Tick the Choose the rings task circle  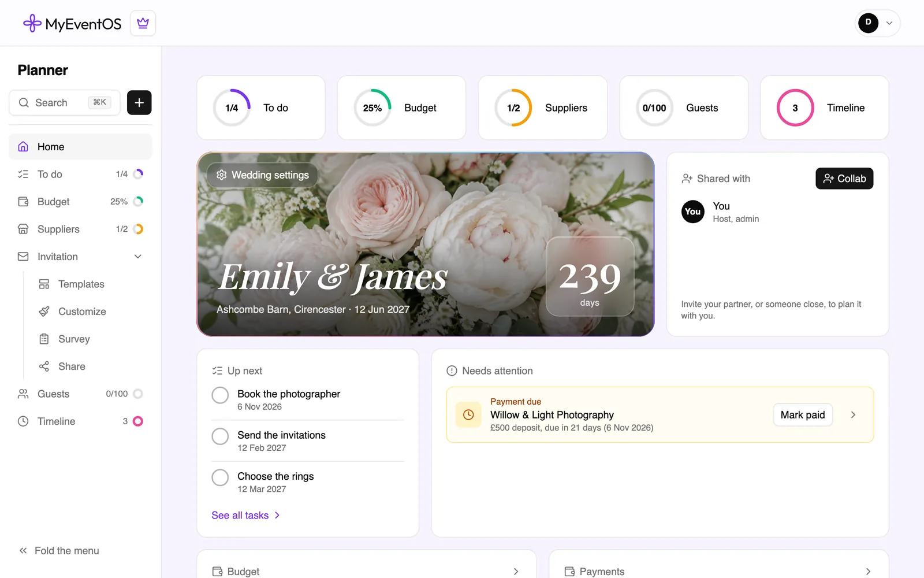coord(220,477)
